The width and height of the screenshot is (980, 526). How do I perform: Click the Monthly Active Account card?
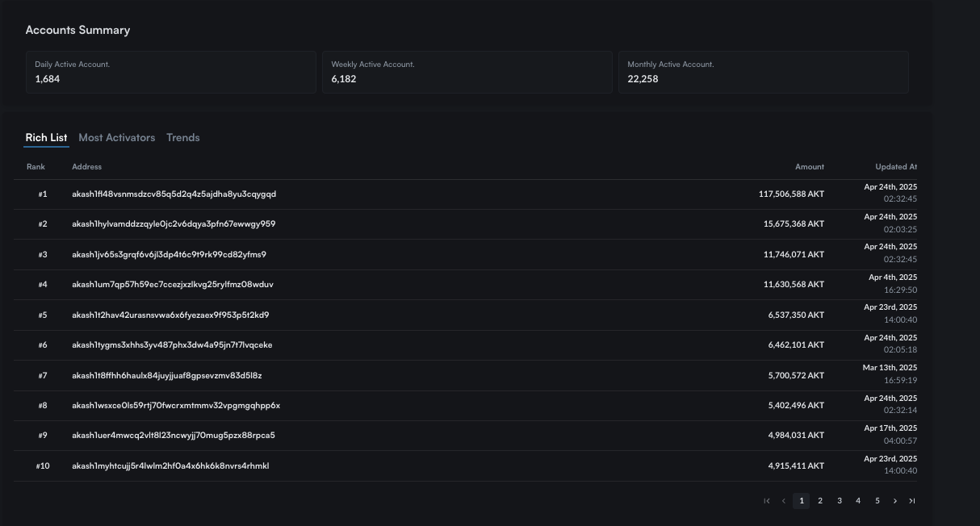coord(763,72)
